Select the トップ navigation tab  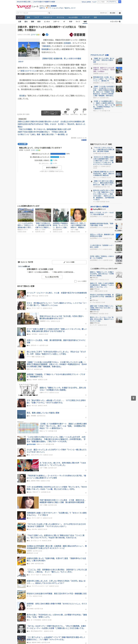tap(20, 17)
